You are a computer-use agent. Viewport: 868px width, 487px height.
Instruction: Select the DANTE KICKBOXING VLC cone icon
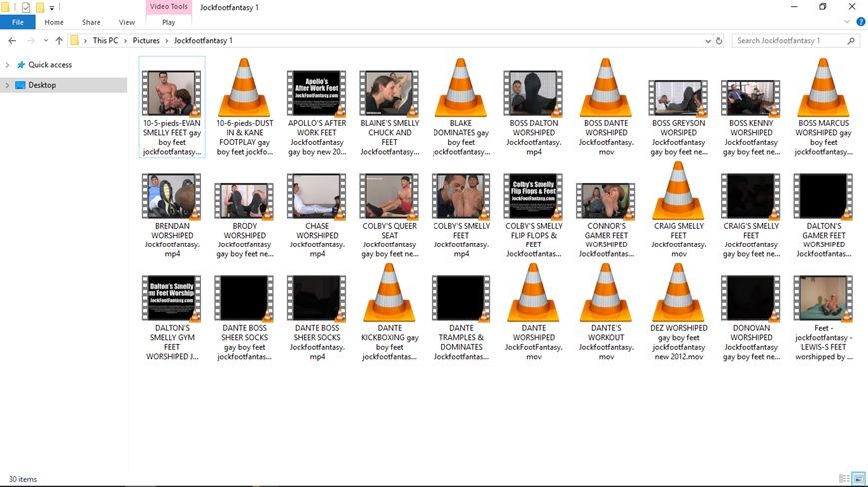point(389,293)
